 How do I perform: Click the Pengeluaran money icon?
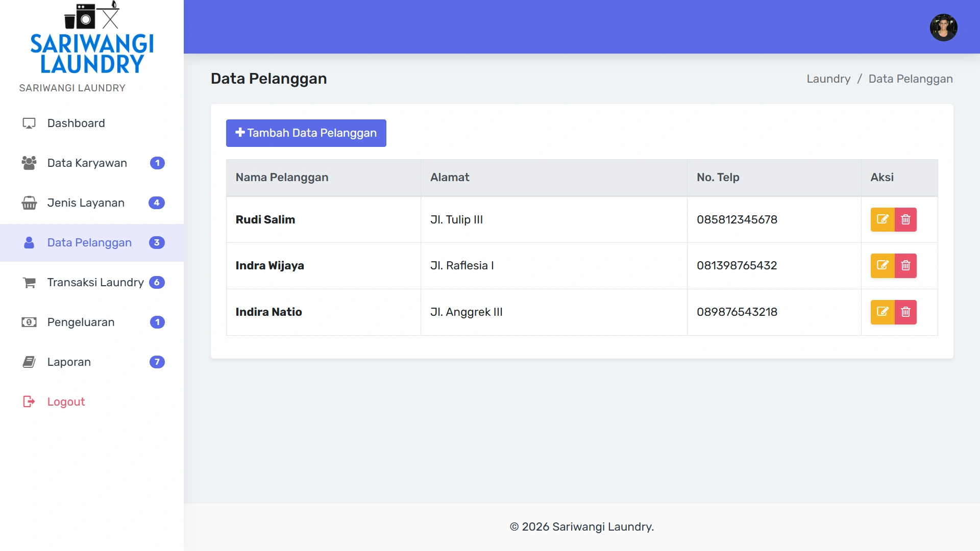point(29,322)
